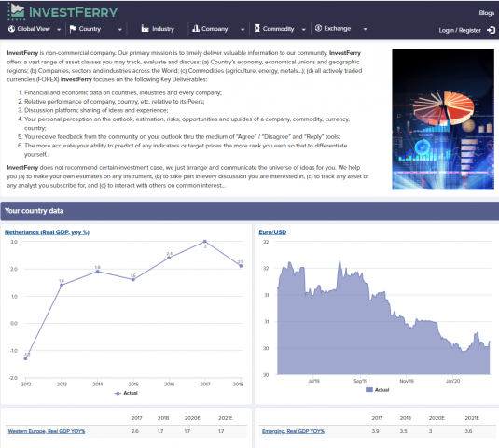Open Western Europe, Real GDP YOY% link
Image resolution: width=499 pixels, height=448 pixels.
[x=47, y=431]
